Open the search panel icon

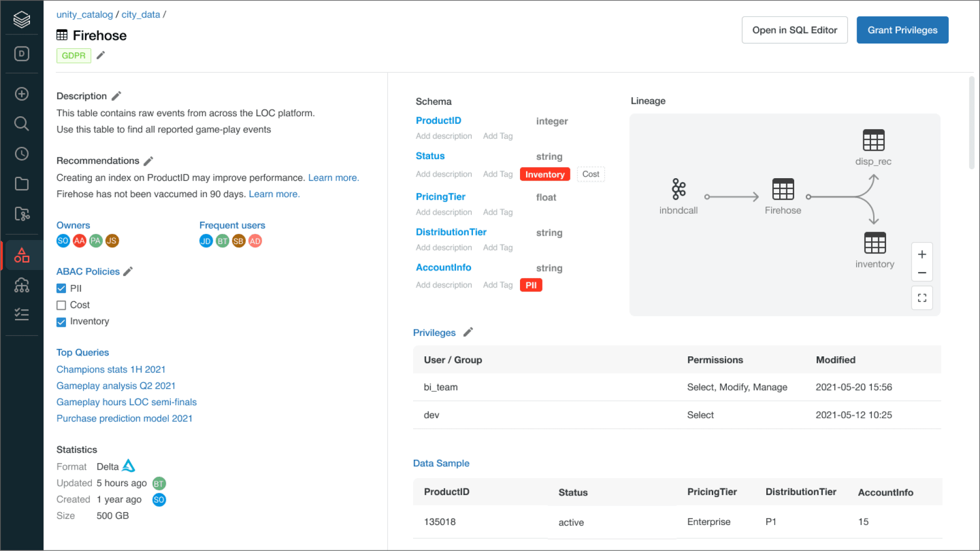(x=21, y=124)
